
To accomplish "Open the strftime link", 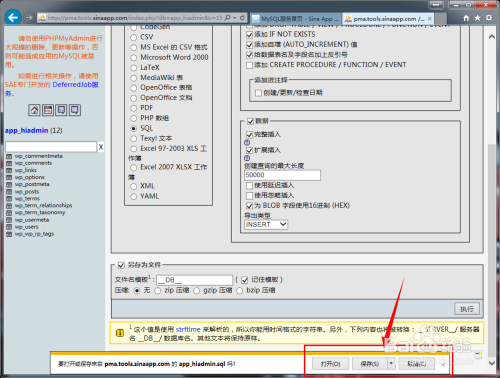I will (188, 329).
